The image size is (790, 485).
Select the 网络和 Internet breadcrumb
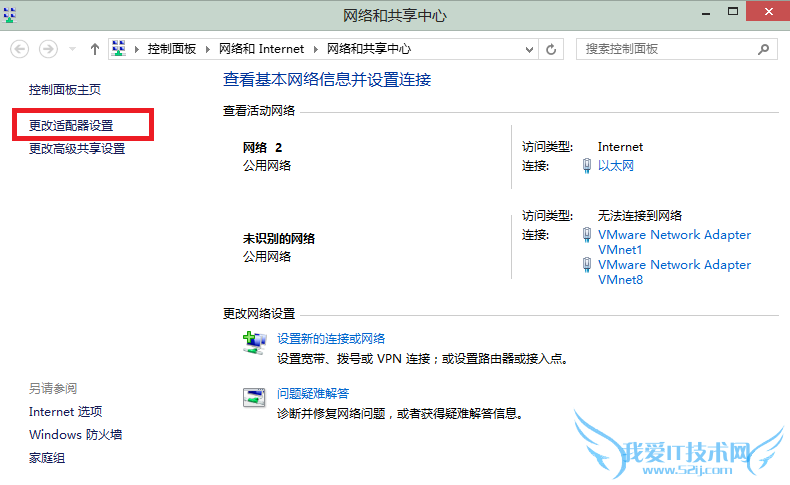coord(261,49)
